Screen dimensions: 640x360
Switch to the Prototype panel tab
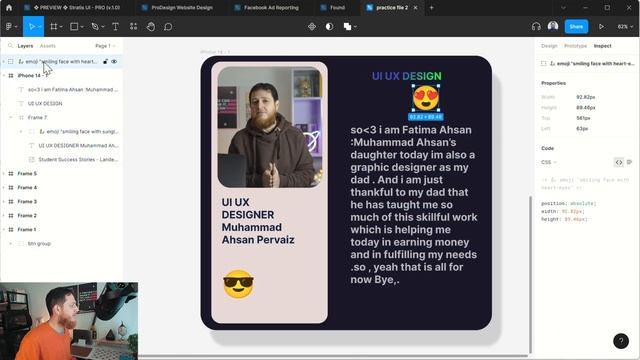pos(575,46)
